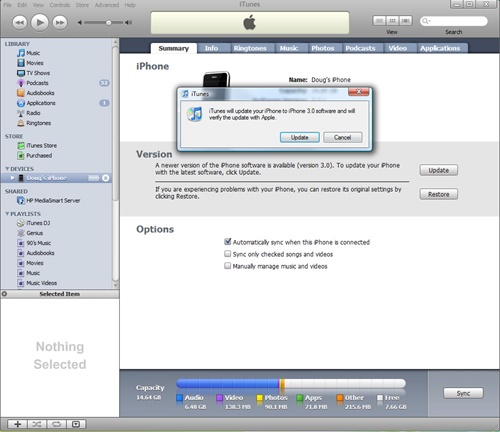Screen dimensions: 500x432
Task: Switch to the Podcasts tab
Action: pyautogui.click(x=360, y=48)
